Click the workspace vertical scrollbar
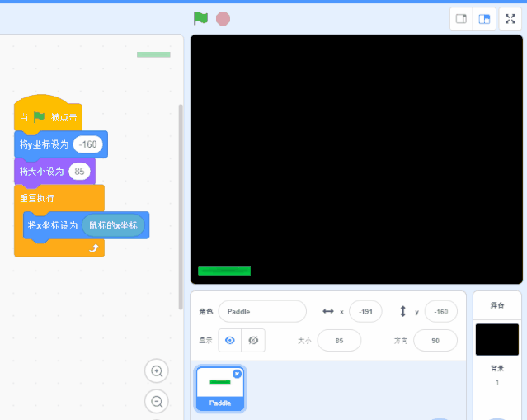Screen dimensions: 527x420 [x=181, y=206]
